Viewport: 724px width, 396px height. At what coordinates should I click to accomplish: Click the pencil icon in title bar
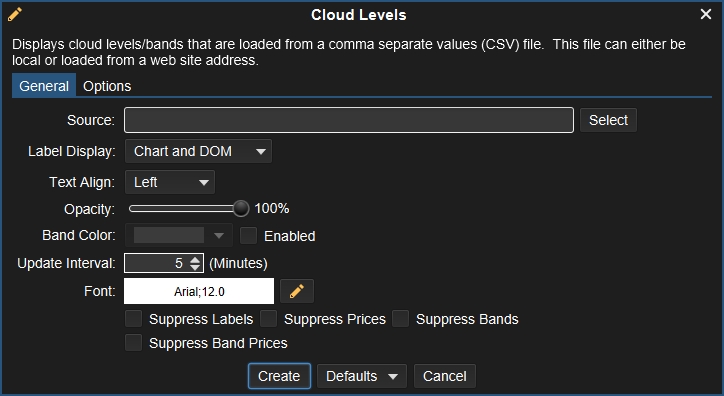tap(15, 14)
